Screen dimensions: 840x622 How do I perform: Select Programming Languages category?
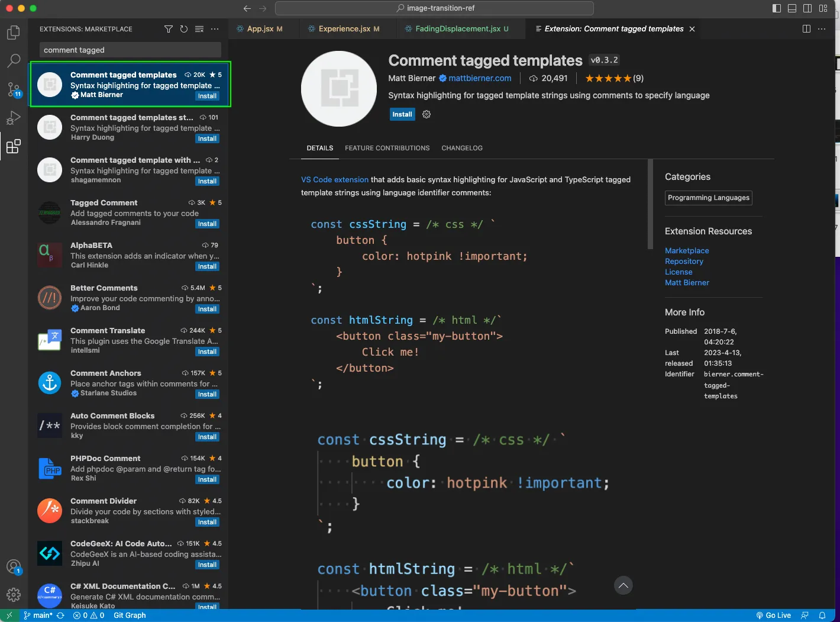709,198
